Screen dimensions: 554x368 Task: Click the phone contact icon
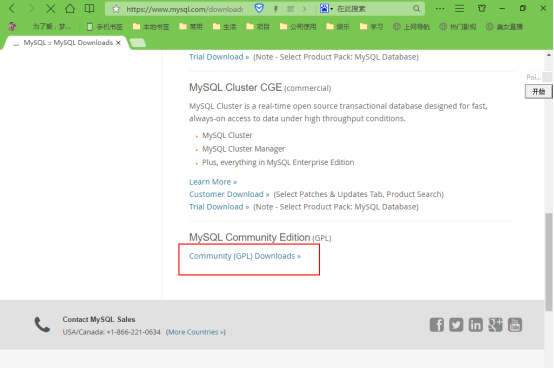(42, 325)
